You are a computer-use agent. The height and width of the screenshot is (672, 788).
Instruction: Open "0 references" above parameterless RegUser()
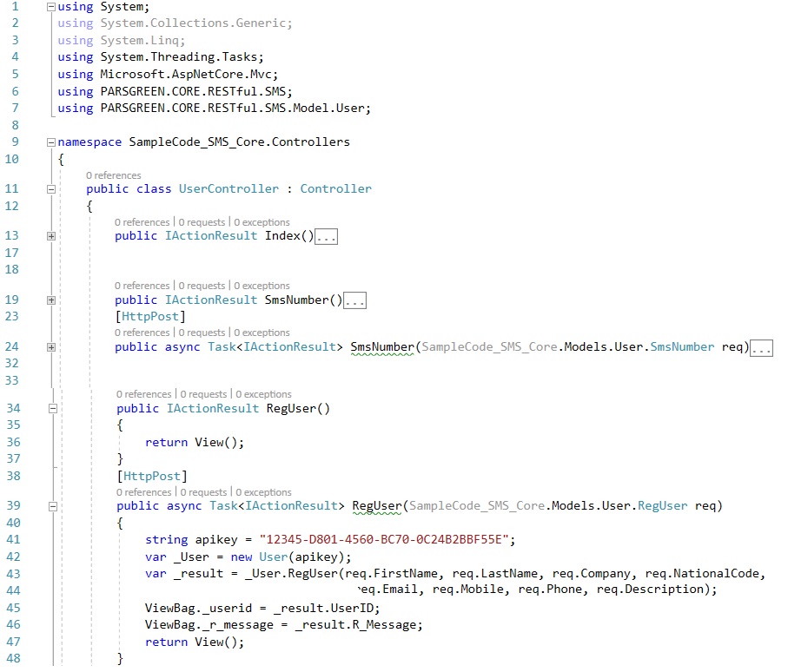[x=143, y=394]
